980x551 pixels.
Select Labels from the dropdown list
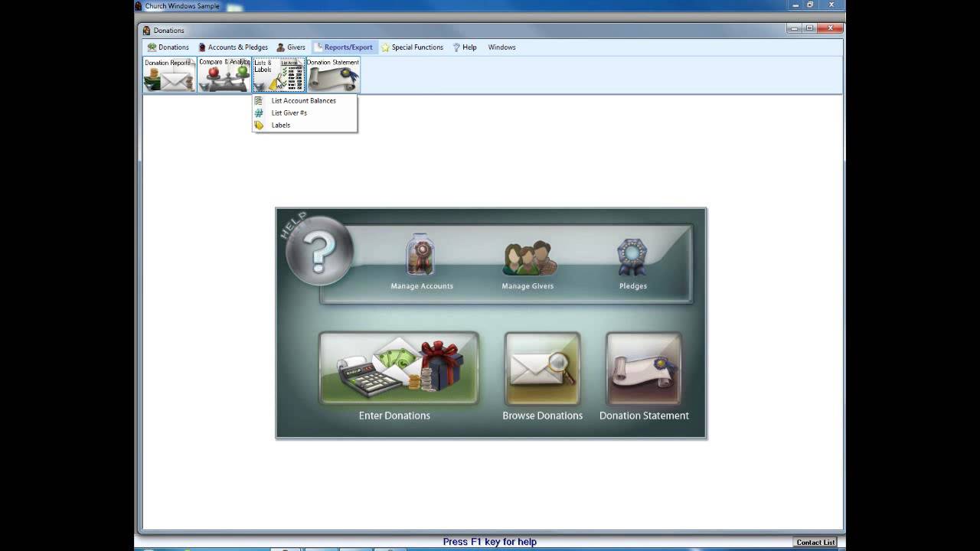pyautogui.click(x=280, y=126)
